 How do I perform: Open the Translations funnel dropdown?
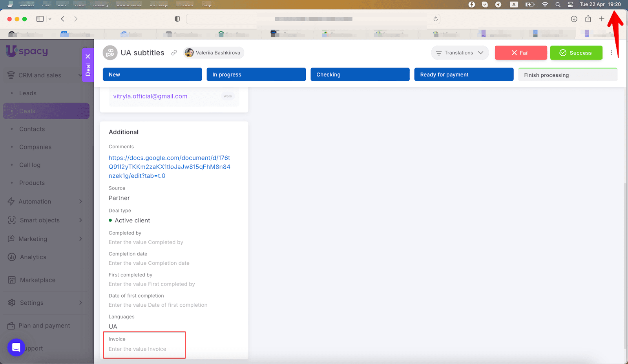(460, 53)
